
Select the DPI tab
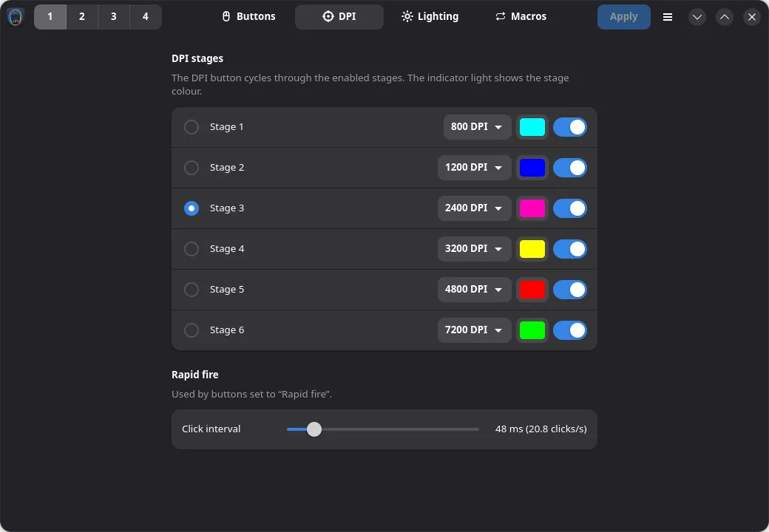[339, 17]
